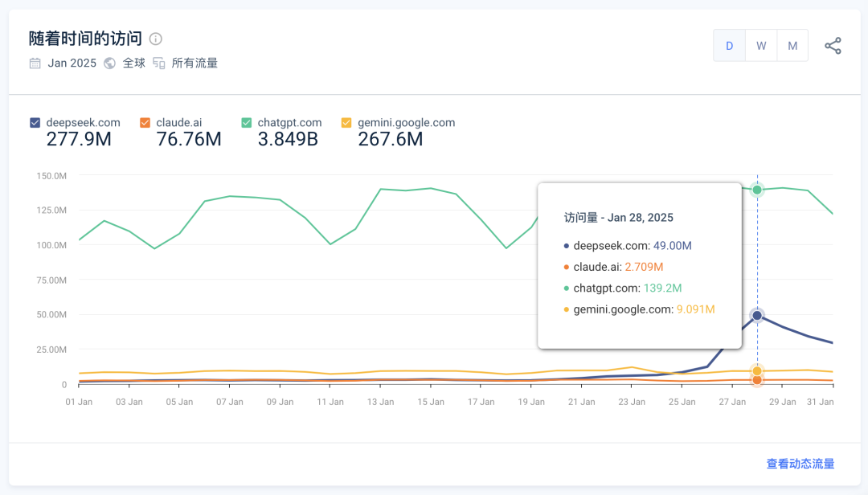Image resolution: width=868 pixels, height=495 pixels.
Task: Click the claude.ai legend label
Action: [x=178, y=122]
